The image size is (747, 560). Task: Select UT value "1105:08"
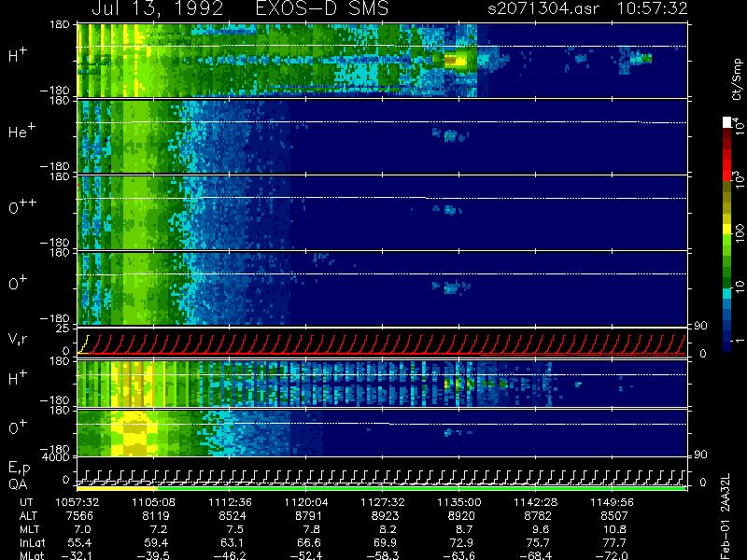click(153, 502)
